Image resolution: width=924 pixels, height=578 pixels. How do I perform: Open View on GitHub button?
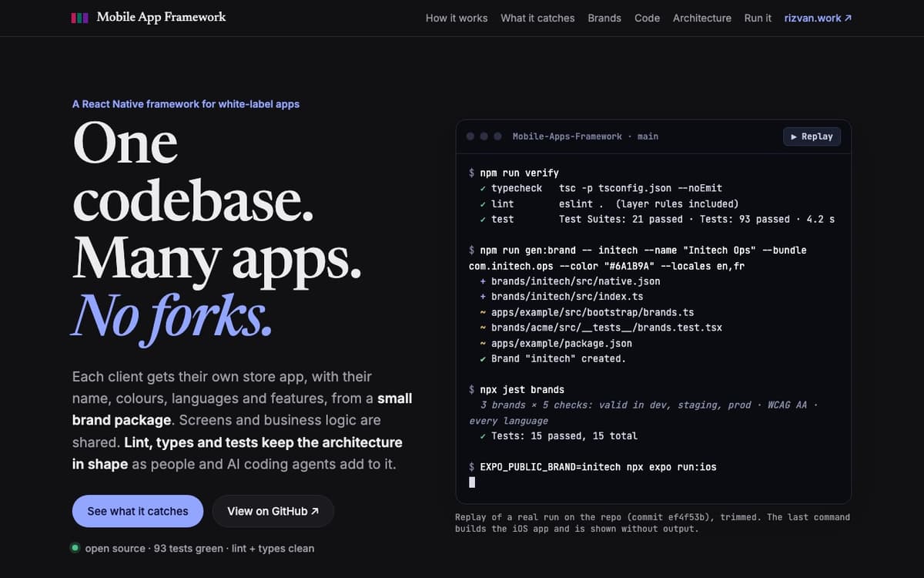pyautogui.click(x=273, y=511)
